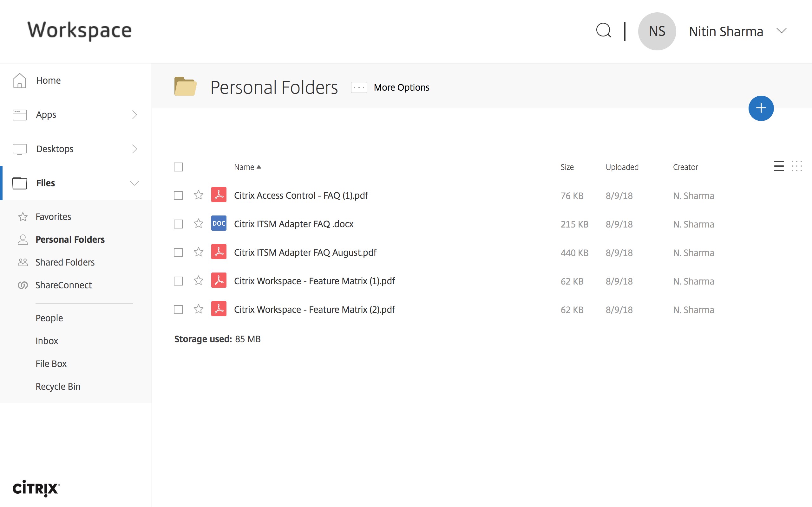Viewport: 812px width, 507px height.
Task: Check the select-all checkbox in header row
Action: (178, 167)
